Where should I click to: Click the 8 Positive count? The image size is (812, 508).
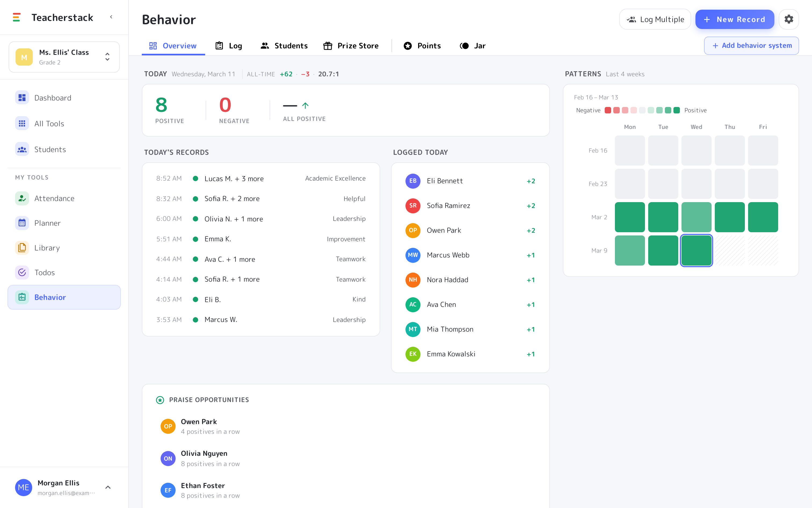click(x=161, y=105)
